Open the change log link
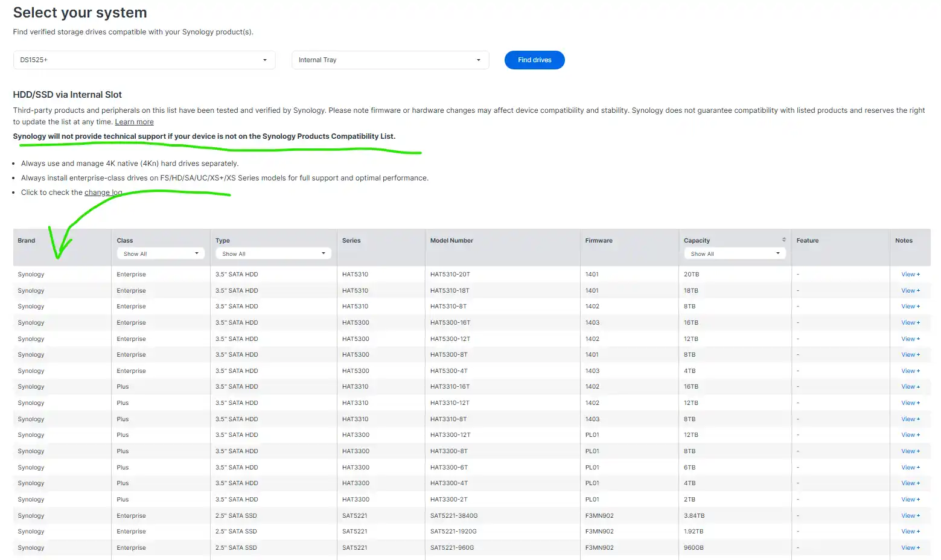941x560 pixels. point(103,192)
